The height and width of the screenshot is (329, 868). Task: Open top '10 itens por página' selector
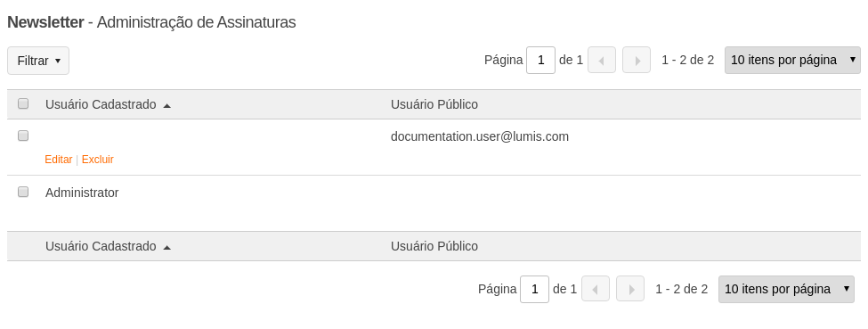click(792, 60)
